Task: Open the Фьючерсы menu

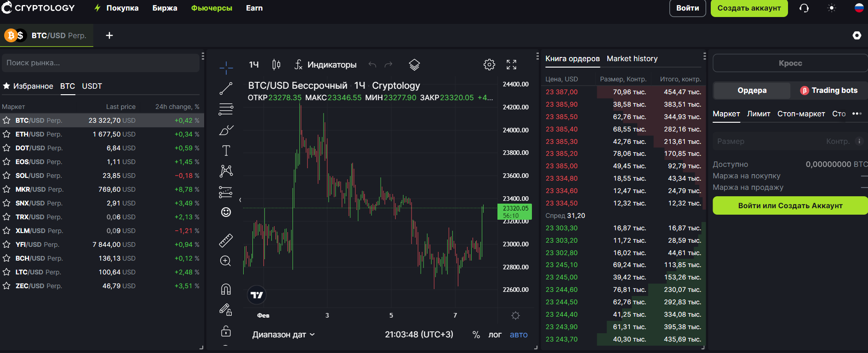Action: [211, 8]
